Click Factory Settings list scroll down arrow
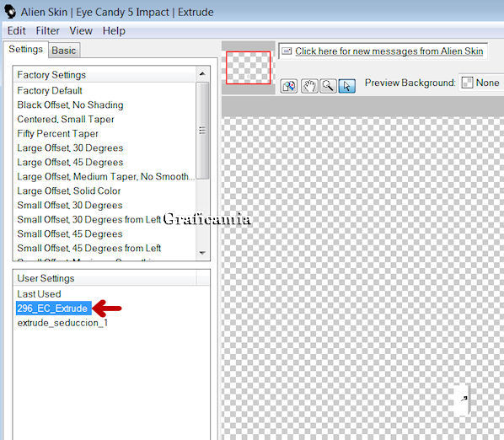 [202, 253]
